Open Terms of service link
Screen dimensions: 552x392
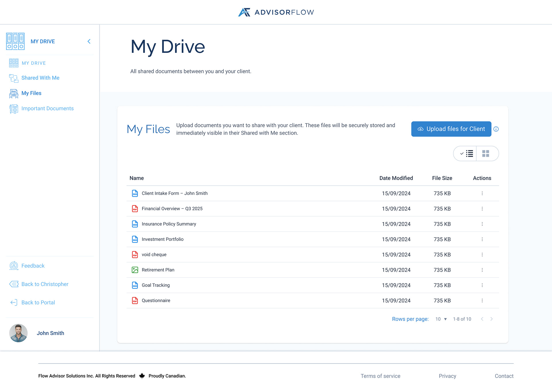tap(380, 376)
